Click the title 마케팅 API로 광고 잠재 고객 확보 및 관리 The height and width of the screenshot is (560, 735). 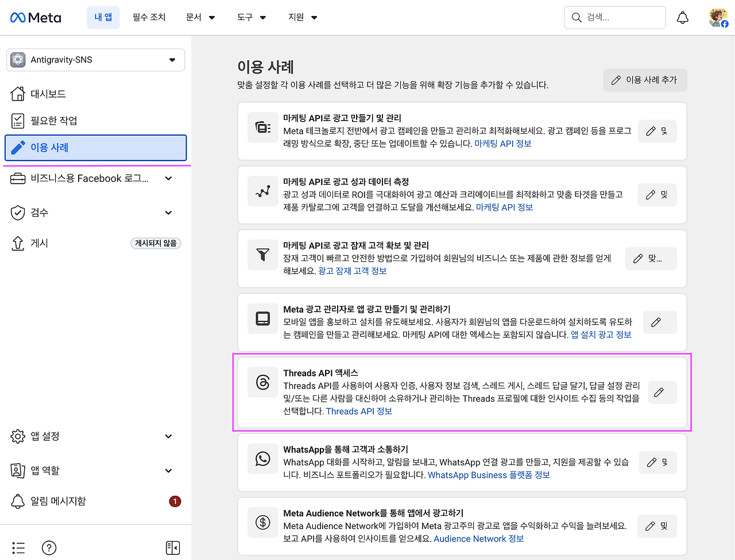[356, 246]
